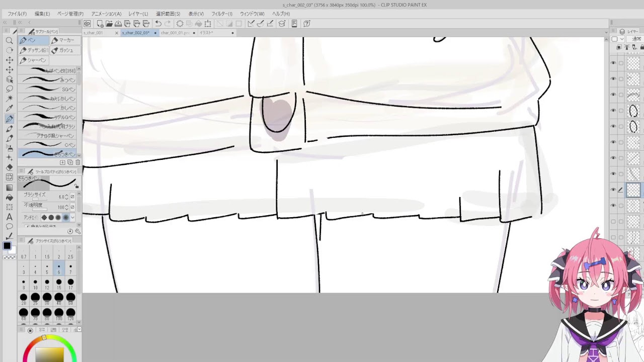Viewport: 644px width, 362px height.
Task: Toggle eye icon of the selected layer
Action: point(613,190)
